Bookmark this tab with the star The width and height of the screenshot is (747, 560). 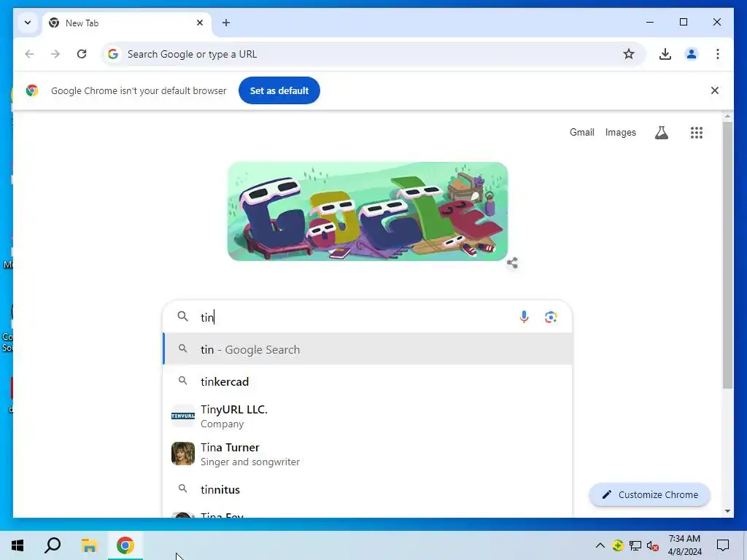point(629,54)
